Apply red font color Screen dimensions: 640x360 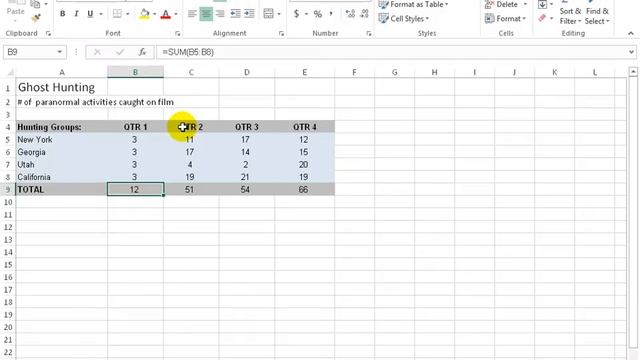pyautogui.click(x=166, y=14)
